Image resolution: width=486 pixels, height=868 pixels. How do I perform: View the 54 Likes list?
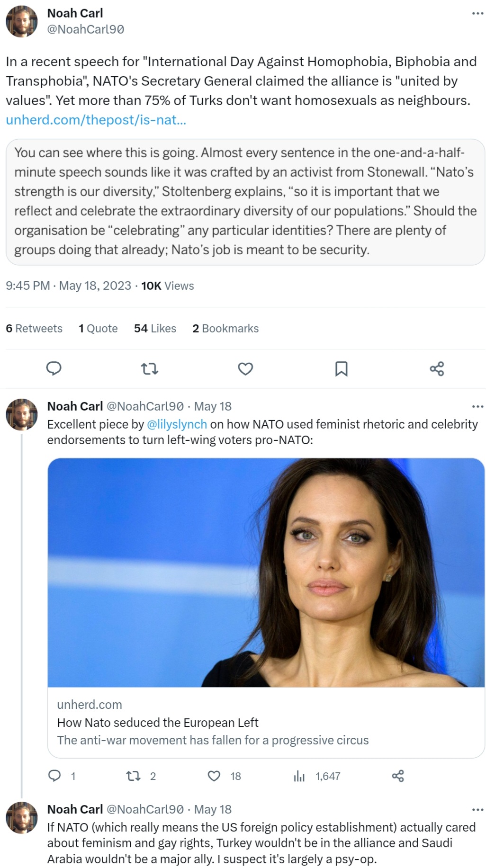coord(155,329)
